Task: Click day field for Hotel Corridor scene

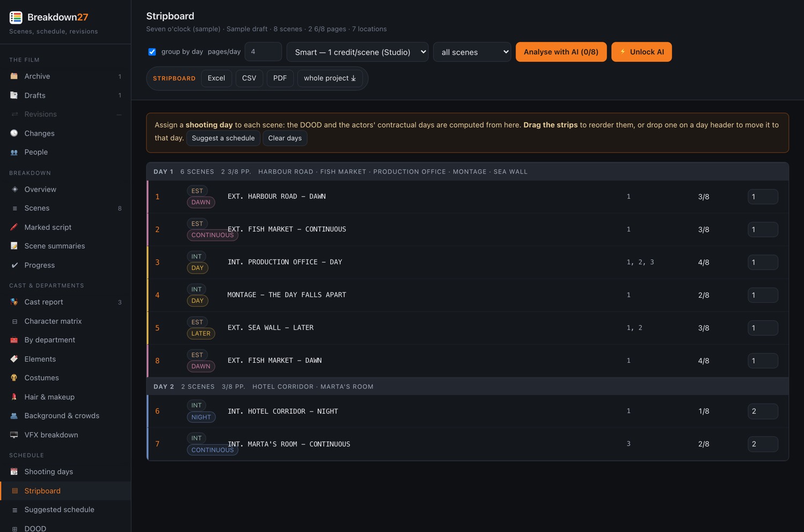Action: coord(763,411)
